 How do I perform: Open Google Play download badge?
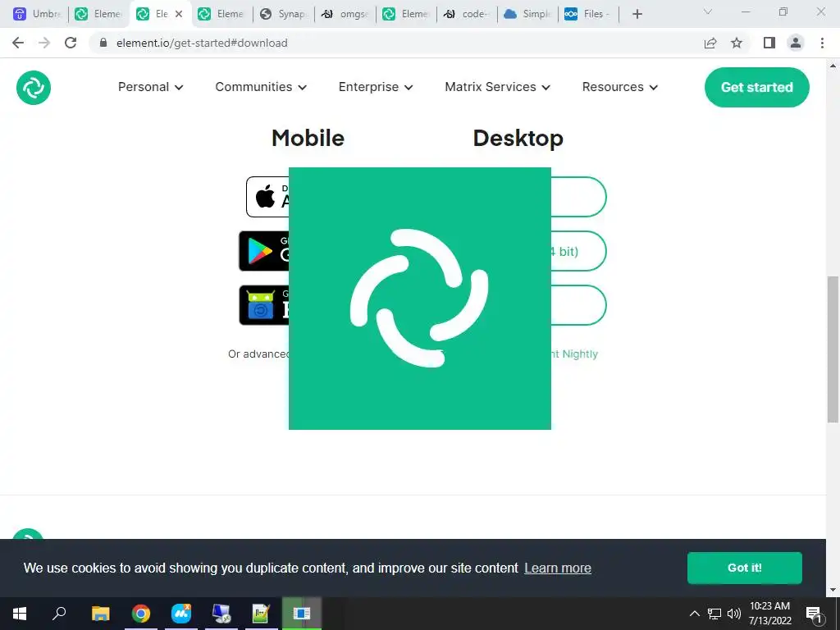click(263, 251)
